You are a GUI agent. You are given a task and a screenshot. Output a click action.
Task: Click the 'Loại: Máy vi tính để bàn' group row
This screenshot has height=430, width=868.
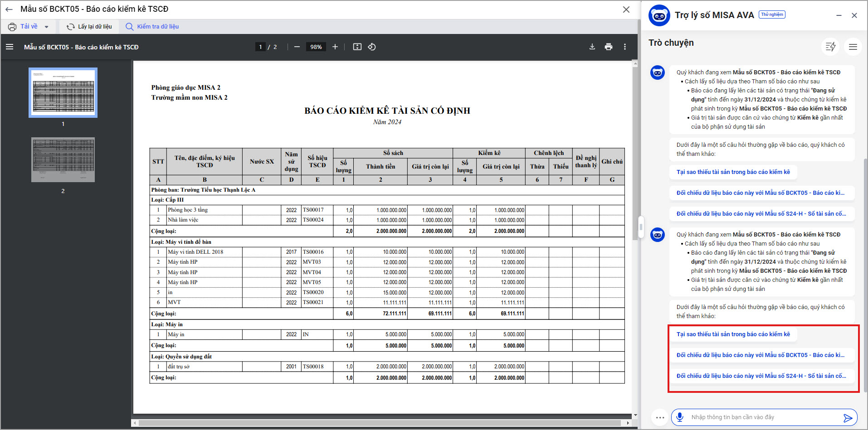[387, 242]
